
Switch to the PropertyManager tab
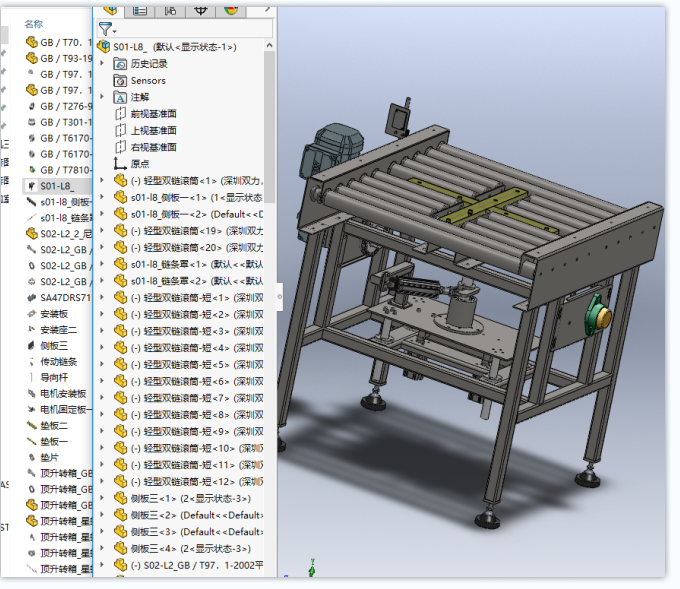tap(139, 9)
